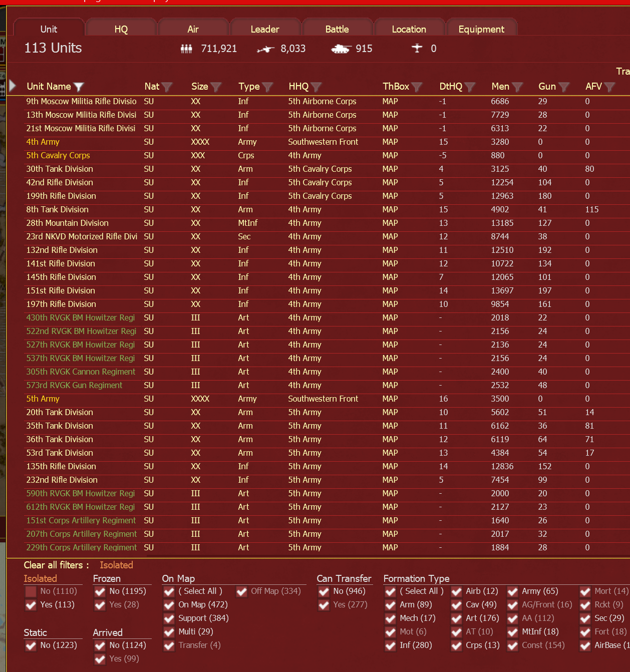630x672 pixels.
Task: Click the aircraft count icon
Action: click(x=417, y=48)
